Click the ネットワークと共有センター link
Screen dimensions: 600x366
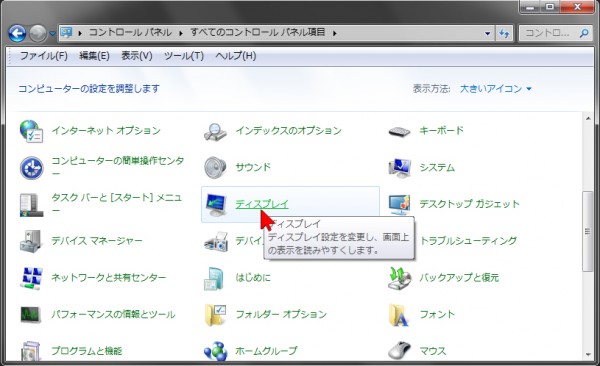point(109,278)
